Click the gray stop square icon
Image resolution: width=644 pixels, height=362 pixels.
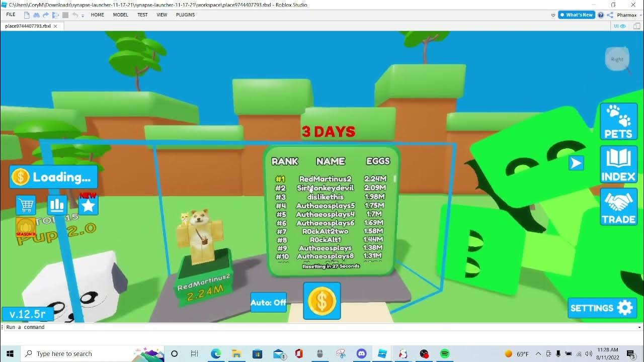coord(65,15)
